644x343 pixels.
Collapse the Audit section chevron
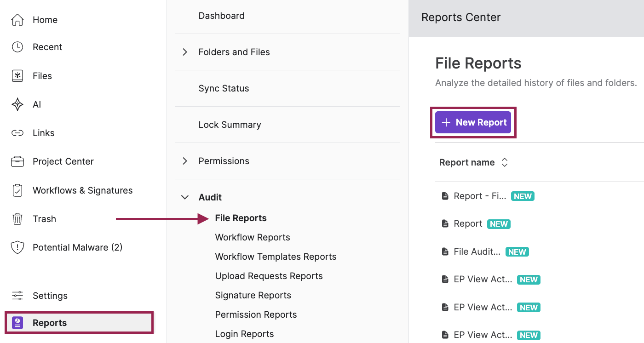185,197
